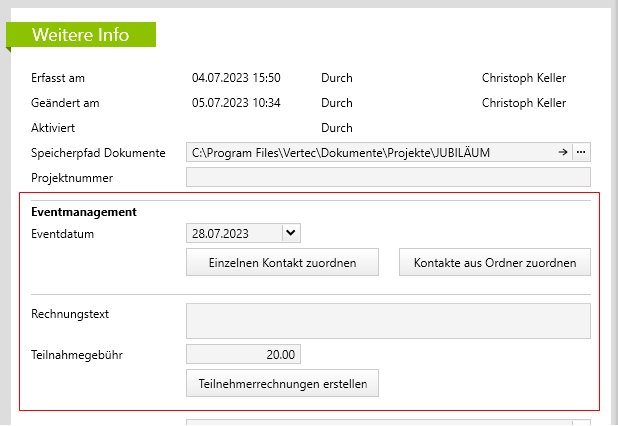The width and height of the screenshot is (618, 426).
Task: Focus the Rechnungstext text area
Action: (388, 321)
